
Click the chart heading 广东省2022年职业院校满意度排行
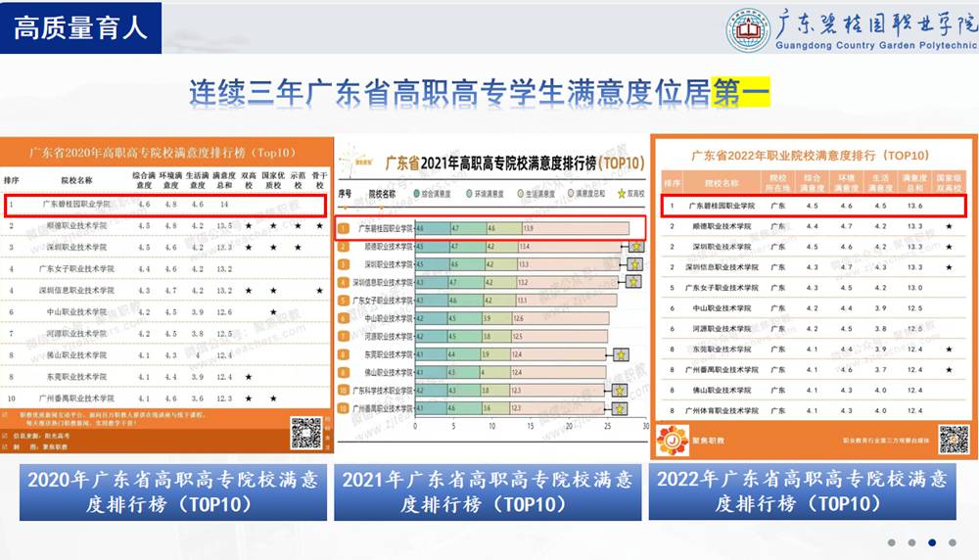tap(811, 156)
